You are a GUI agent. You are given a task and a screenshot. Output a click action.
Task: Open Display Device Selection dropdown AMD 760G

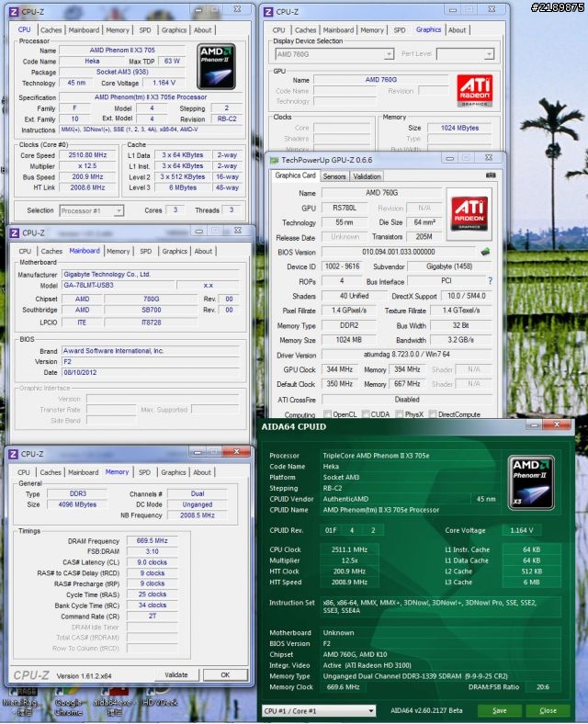334,54
